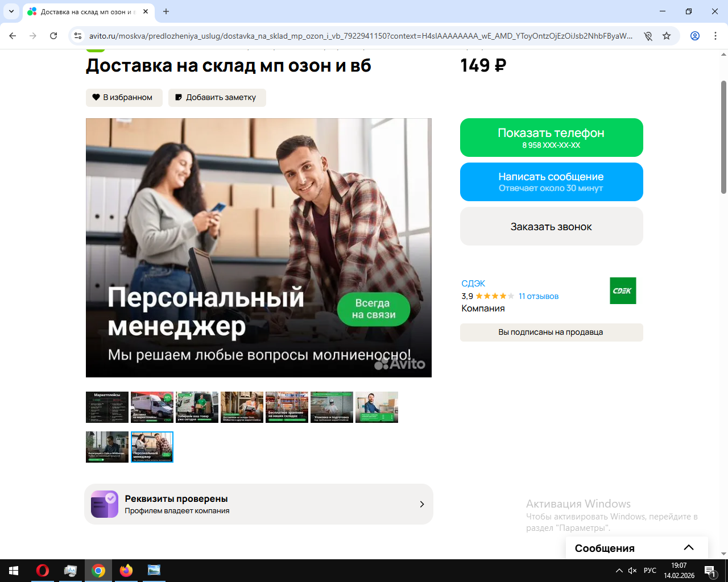Screen dimensions: 728x582
Task: Switch the РУС input language indicator
Action: [650, 571]
